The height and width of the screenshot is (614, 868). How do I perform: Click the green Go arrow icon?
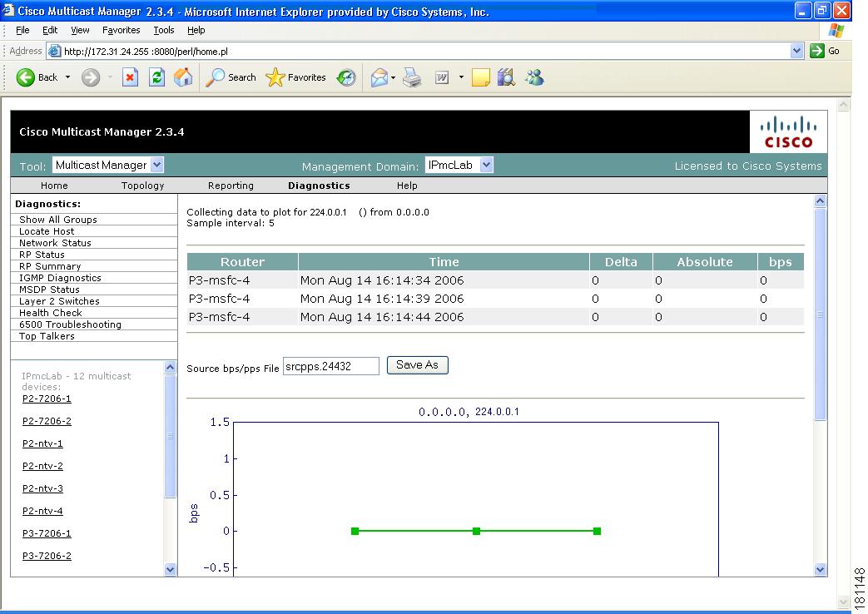(817, 51)
